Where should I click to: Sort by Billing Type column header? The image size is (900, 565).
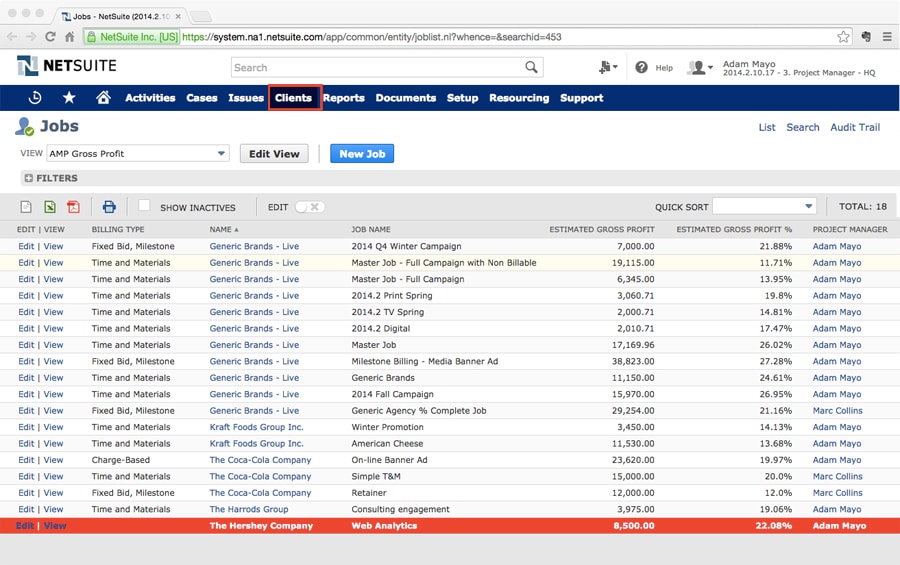coord(118,229)
